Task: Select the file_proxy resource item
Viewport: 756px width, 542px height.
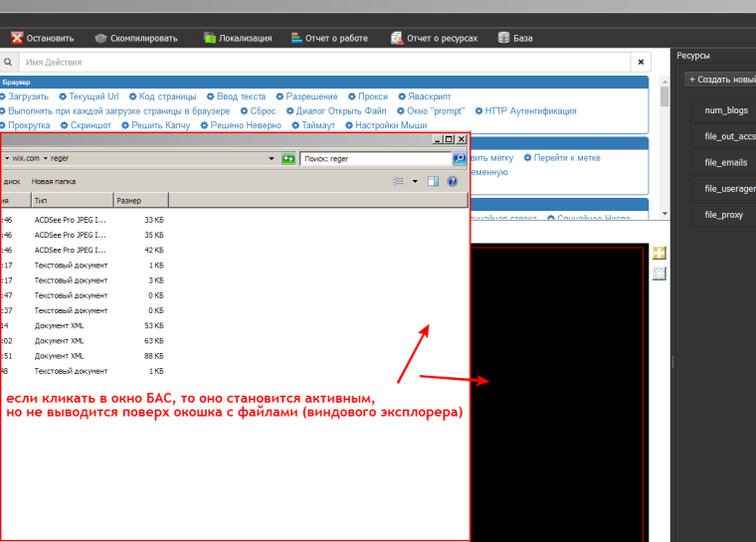Action: pos(724,215)
